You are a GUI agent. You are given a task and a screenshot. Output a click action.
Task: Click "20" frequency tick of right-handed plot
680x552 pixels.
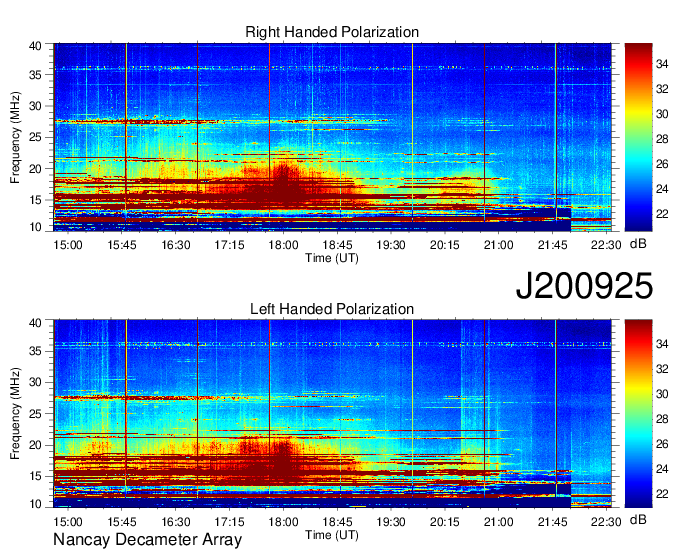(x=36, y=169)
